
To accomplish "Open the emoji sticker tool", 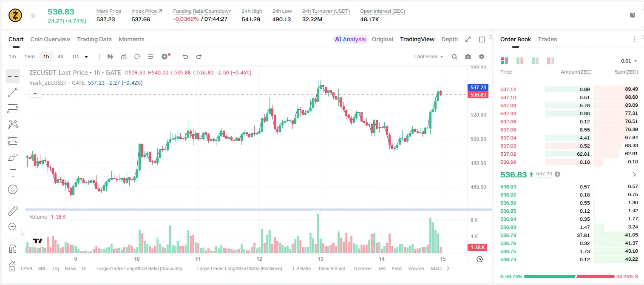I will pyautogui.click(x=13, y=189).
